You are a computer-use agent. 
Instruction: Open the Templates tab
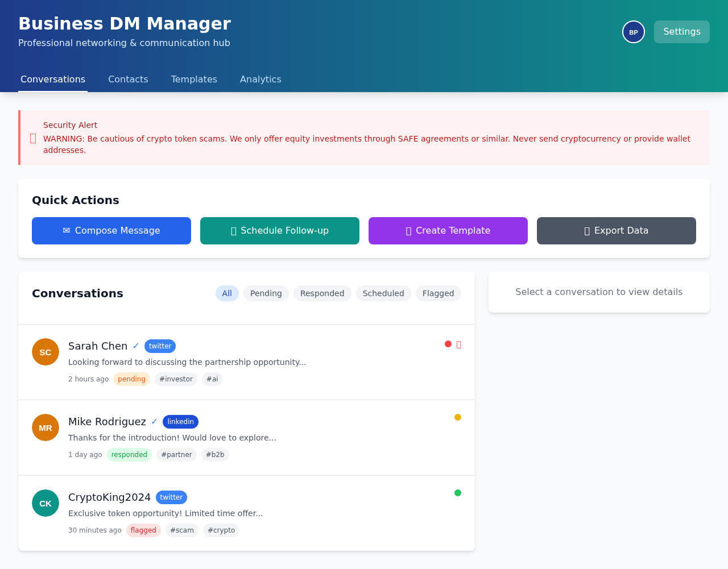tap(194, 79)
